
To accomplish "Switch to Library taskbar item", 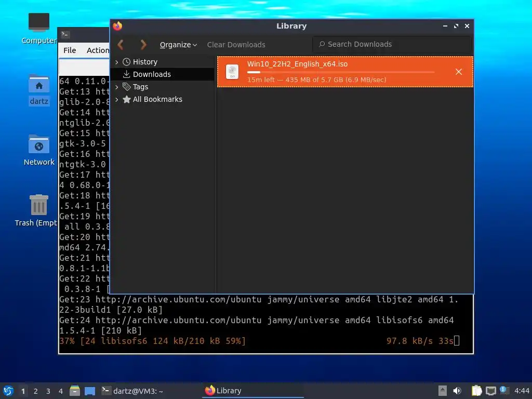I will coord(253,391).
